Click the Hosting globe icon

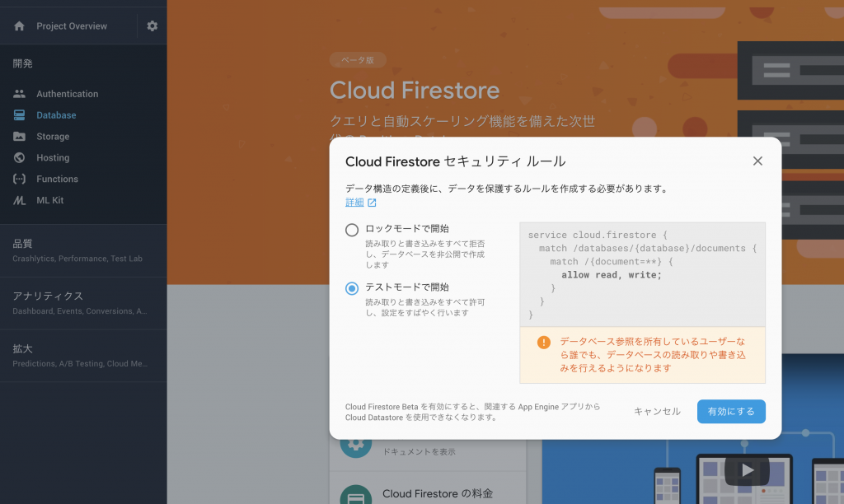coord(20,157)
